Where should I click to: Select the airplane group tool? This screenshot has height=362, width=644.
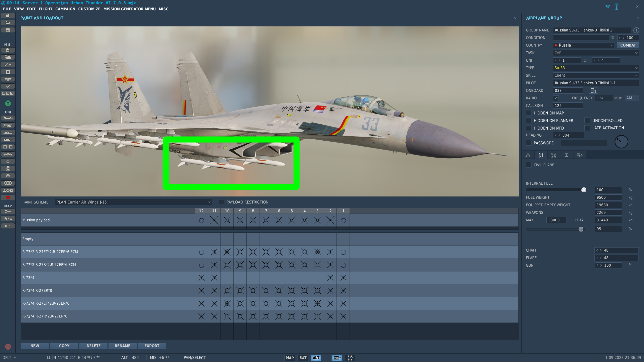pos(8,118)
